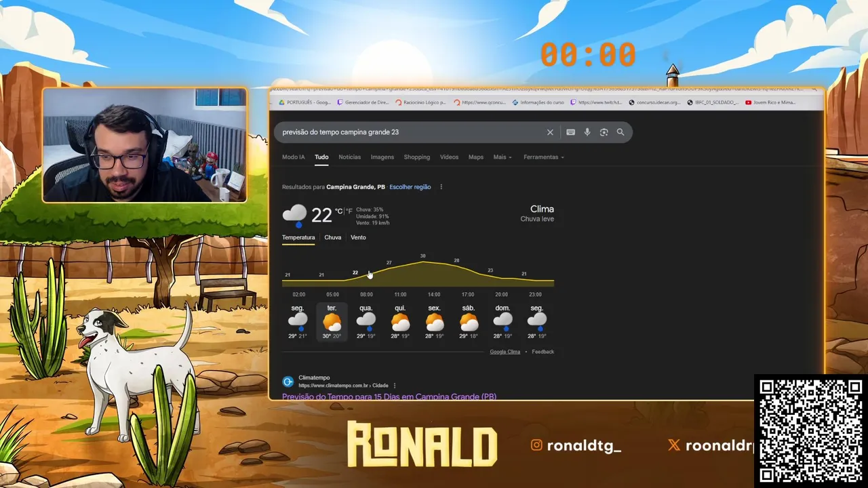This screenshot has height=488, width=868.
Task: Show the Chuva chart tab
Action: click(332, 237)
